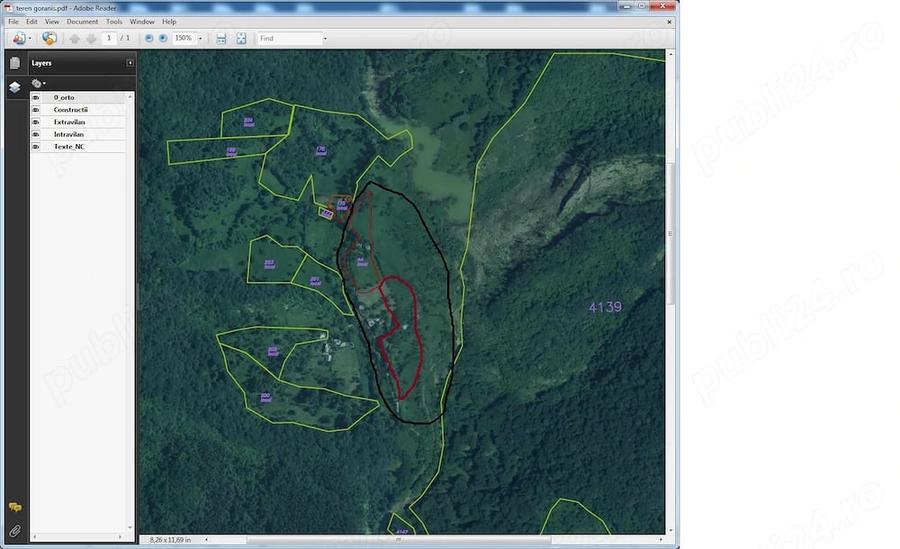
Task: Click the 4139 parcel label on map
Action: (x=605, y=307)
